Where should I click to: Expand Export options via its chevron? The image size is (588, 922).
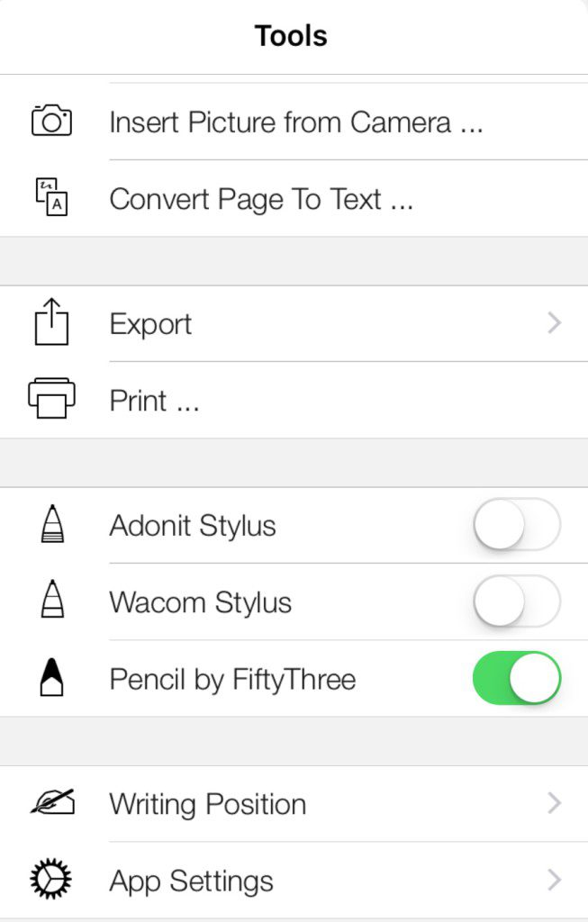pyautogui.click(x=554, y=323)
